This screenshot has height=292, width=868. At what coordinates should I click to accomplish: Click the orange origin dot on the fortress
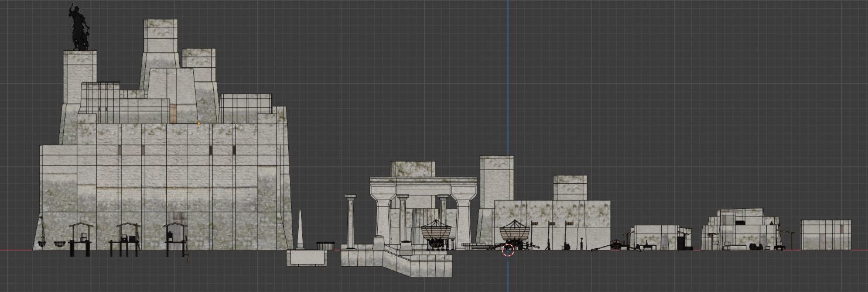[199, 123]
